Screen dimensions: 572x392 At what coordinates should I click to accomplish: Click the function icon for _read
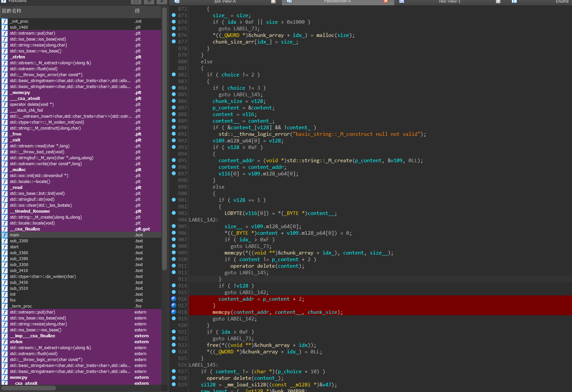click(5, 188)
